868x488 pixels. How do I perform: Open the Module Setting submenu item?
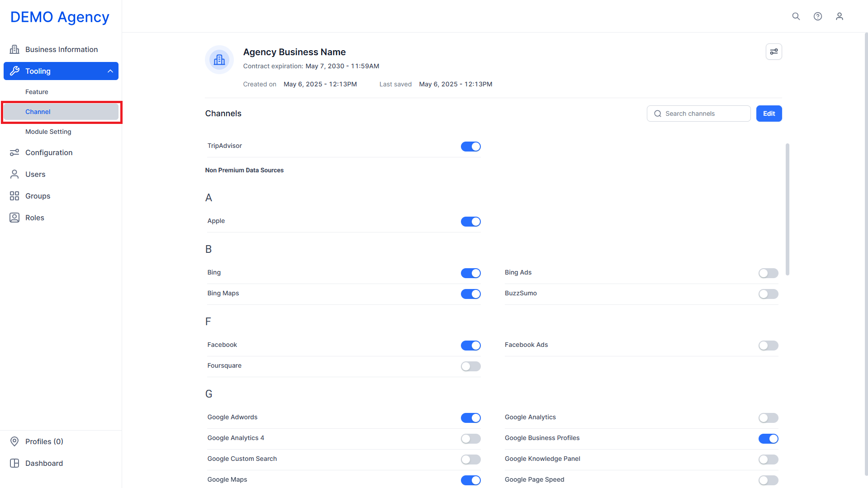(x=61, y=132)
